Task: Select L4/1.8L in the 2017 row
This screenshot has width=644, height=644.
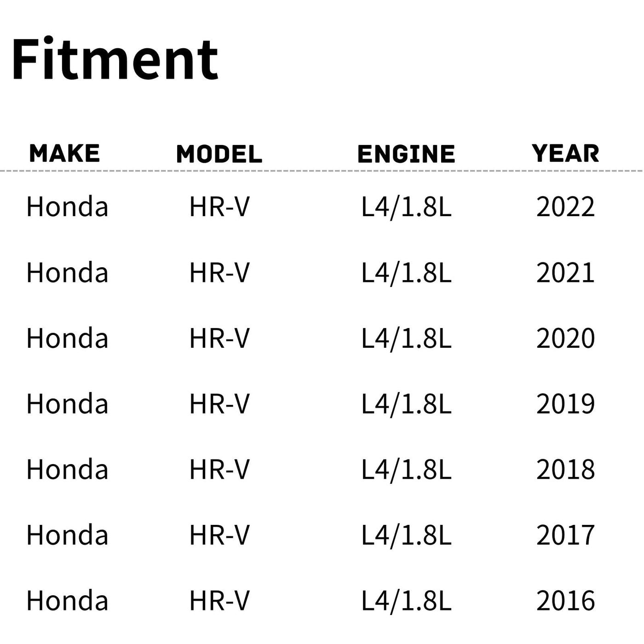Action: click(406, 535)
